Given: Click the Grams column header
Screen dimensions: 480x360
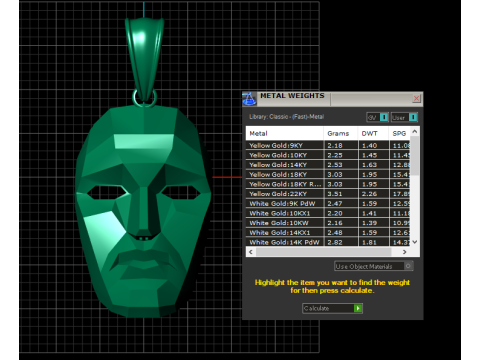Looking at the screenshot, I should click(x=340, y=133).
